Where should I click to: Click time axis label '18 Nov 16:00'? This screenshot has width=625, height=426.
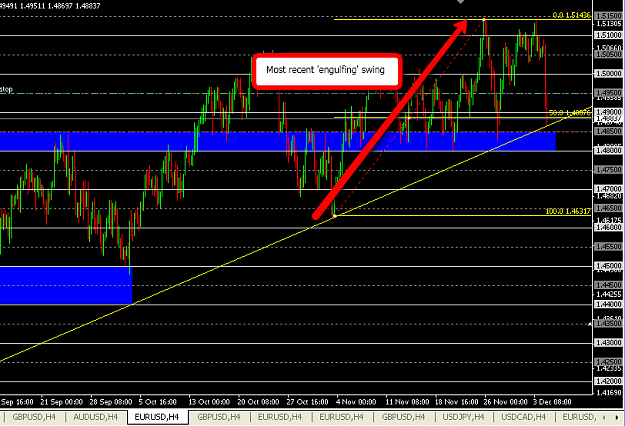click(457, 402)
